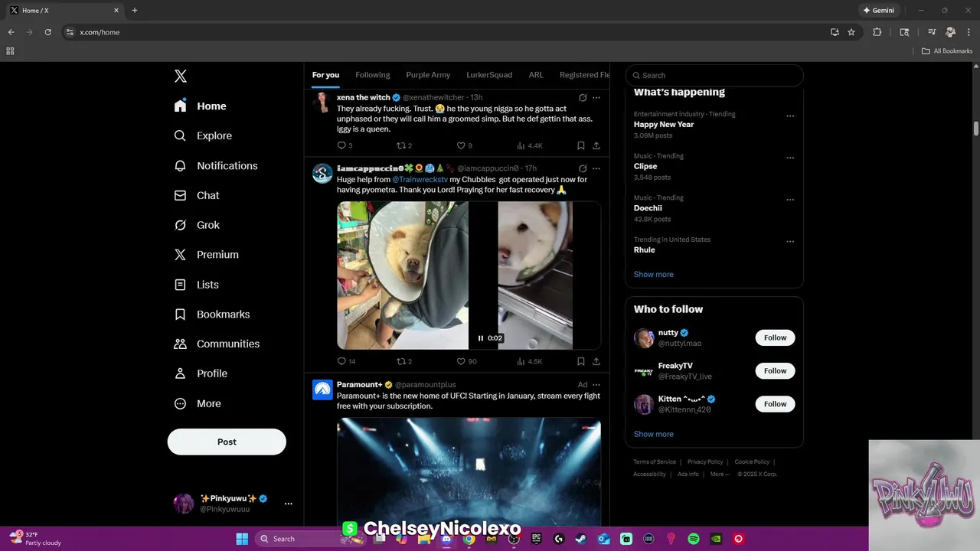Open account menu dots beside Pinkyuwu
Viewport: 980px width, 551px height.
tap(288, 504)
